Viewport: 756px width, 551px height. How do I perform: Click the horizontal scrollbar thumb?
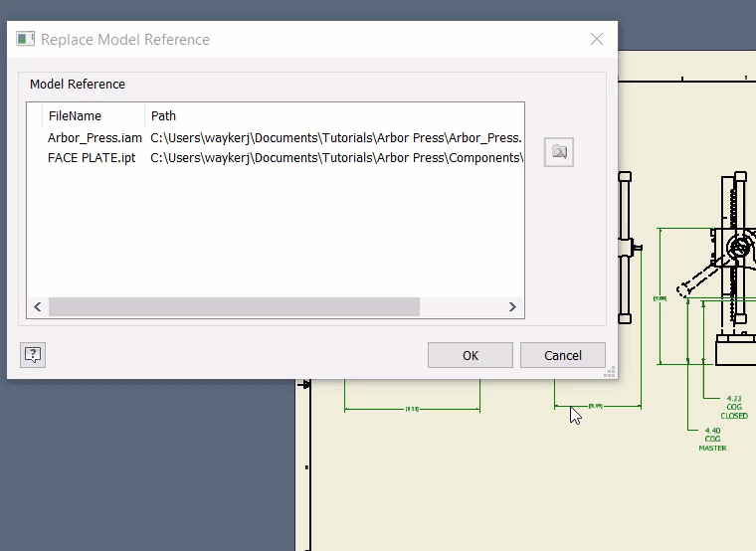(234, 307)
